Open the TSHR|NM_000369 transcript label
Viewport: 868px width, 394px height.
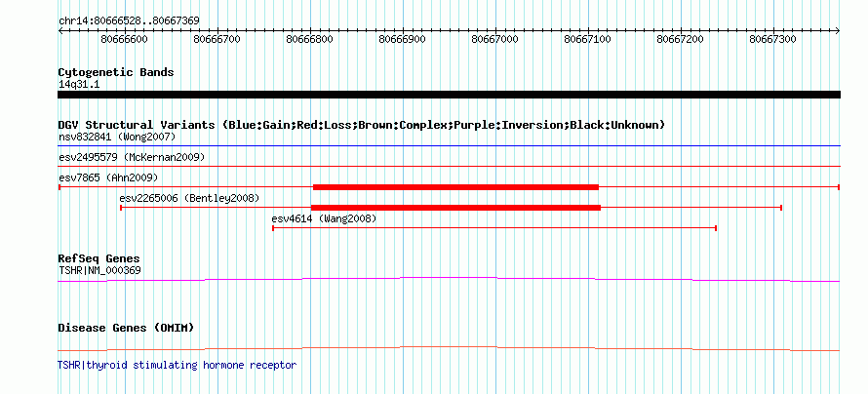pyautogui.click(x=99, y=270)
